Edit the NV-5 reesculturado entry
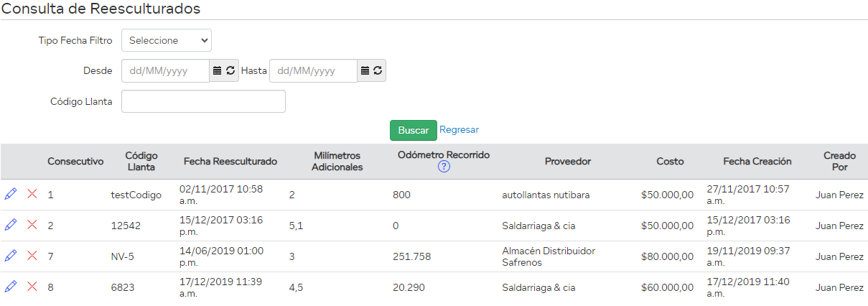868x306 pixels. pyautogui.click(x=10, y=256)
